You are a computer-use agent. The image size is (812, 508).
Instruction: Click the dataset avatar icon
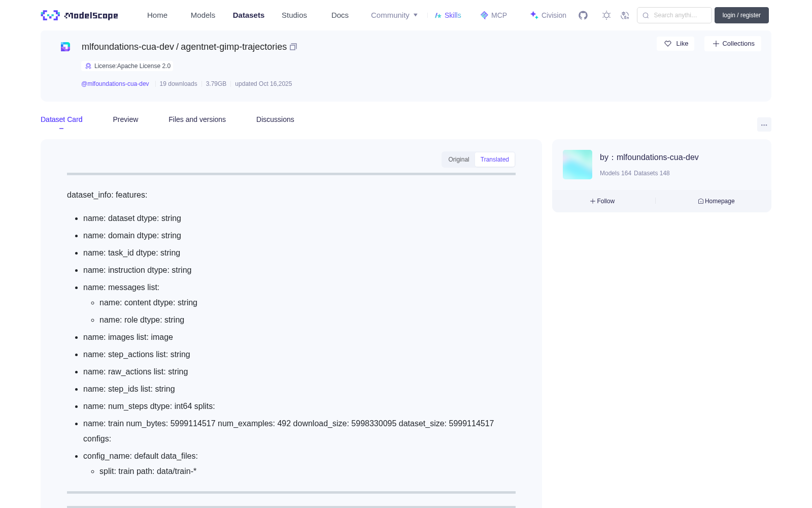[x=65, y=47]
